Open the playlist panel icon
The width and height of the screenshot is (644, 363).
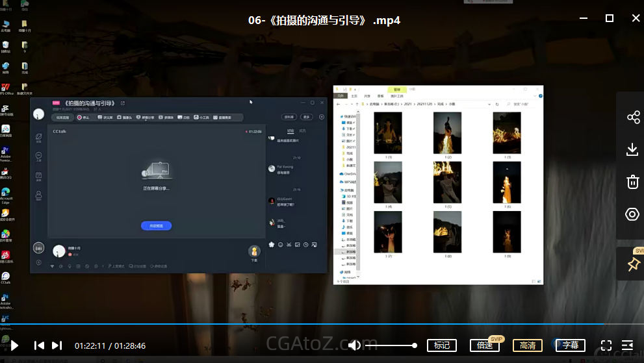(627, 345)
